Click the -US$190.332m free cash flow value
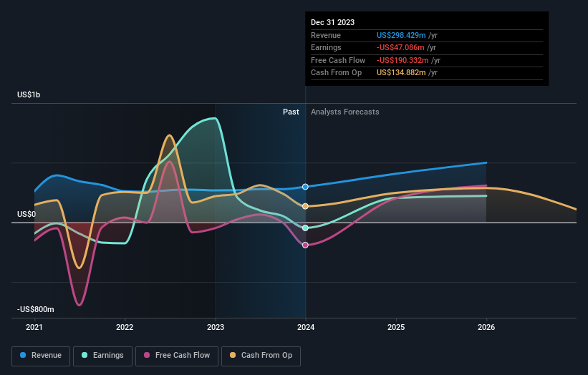The width and height of the screenshot is (588, 375). (403, 60)
